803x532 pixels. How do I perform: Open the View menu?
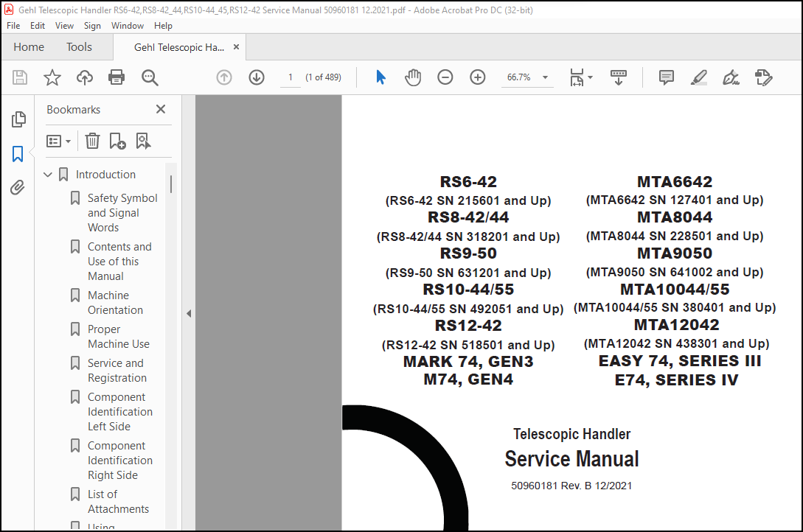[x=65, y=26]
